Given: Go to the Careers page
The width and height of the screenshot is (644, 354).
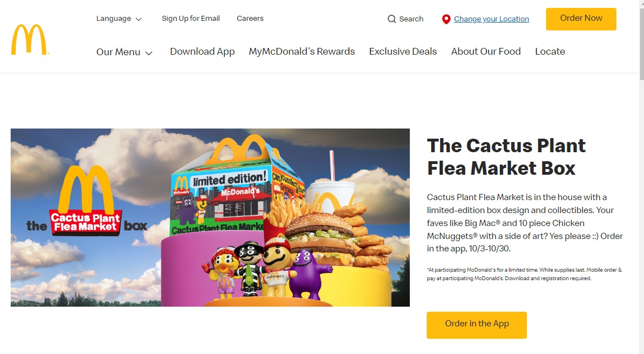Looking at the screenshot, I should [250, 19].
